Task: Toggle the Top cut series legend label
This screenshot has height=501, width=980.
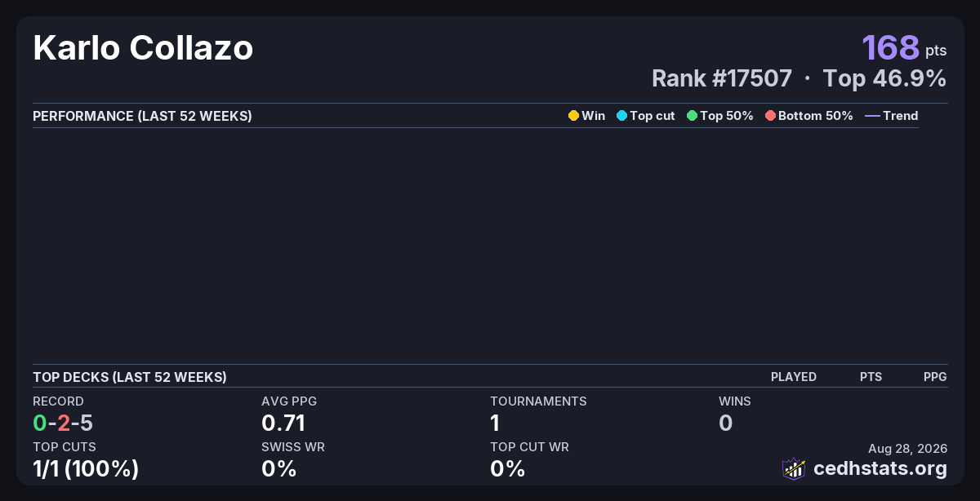Action: (653, 116)
